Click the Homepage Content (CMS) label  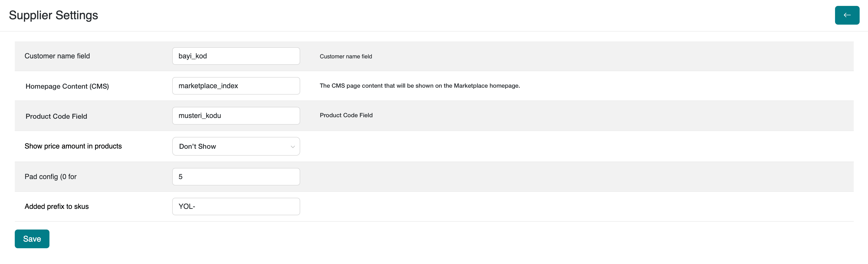[67, 86]
